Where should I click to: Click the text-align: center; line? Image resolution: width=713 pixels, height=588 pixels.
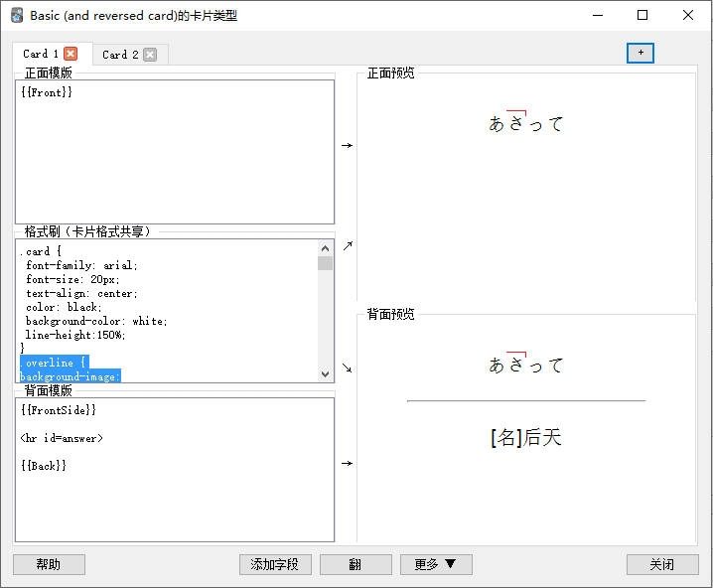tap(81, 293)
